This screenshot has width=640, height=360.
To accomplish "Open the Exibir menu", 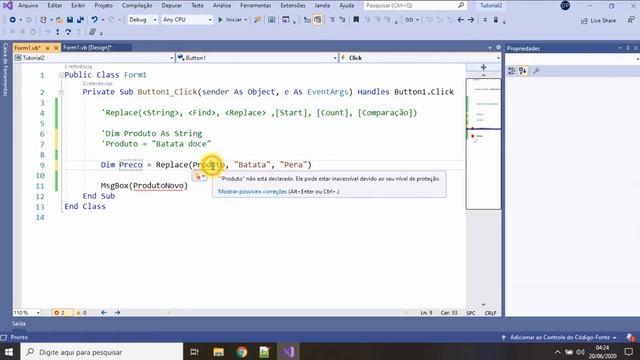I will pos(78,5).
